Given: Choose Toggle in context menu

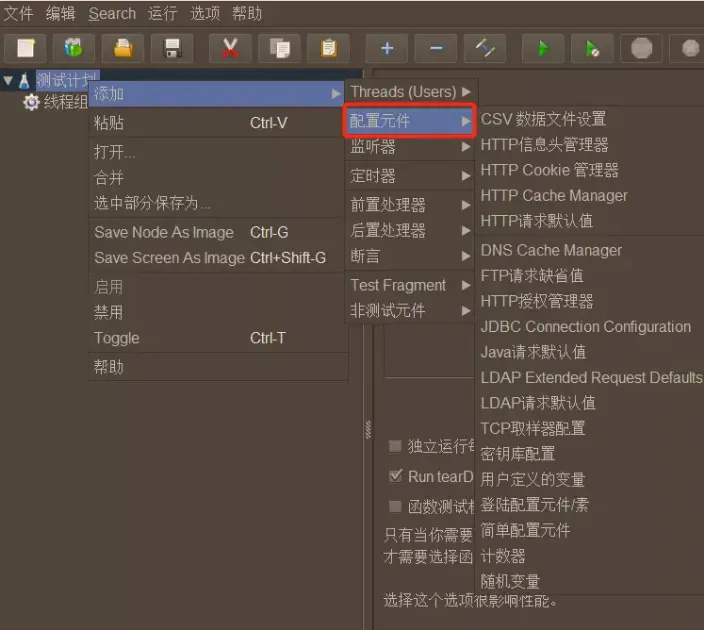Looking at the screenshot, I should point(217,338).
